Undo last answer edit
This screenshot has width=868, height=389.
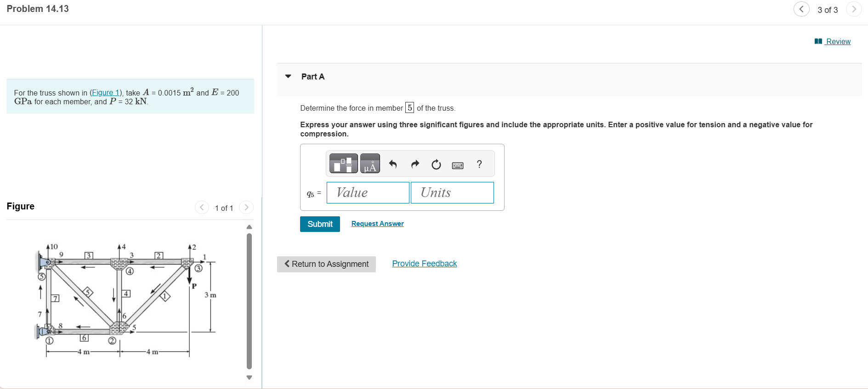[393, 164]
